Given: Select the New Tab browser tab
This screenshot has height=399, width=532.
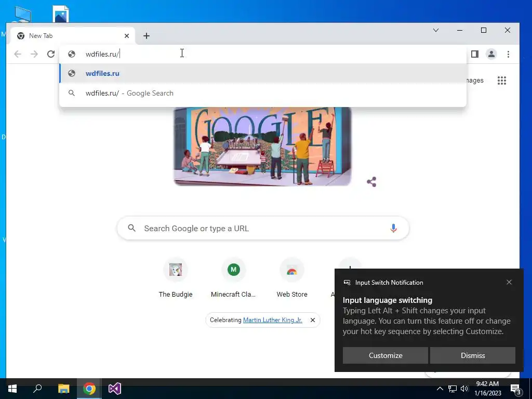Looking at the screenshot, I should [x=73, y=36].
